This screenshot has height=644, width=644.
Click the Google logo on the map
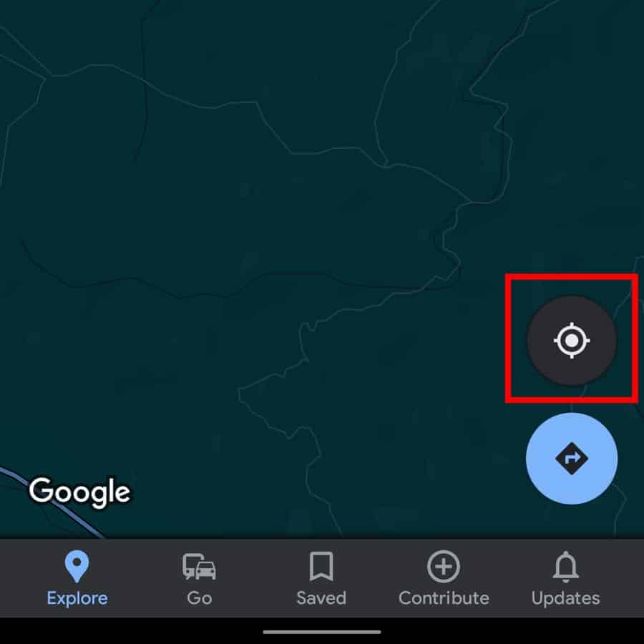(79, 492)
